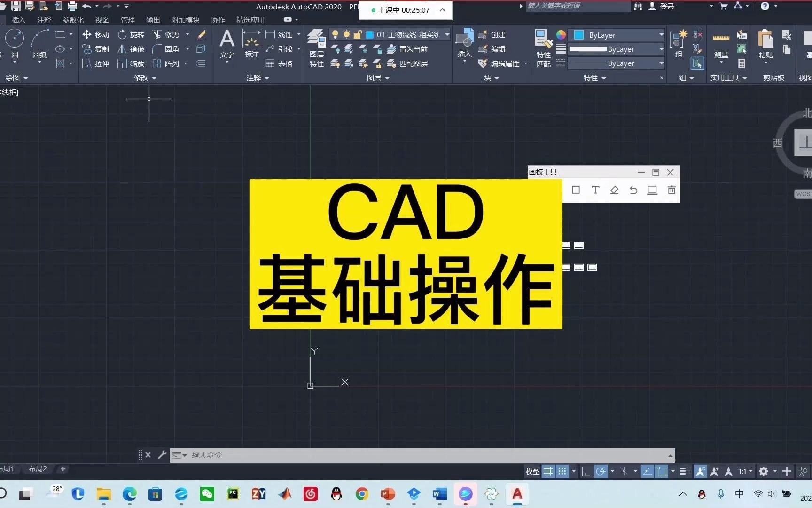The image size is (812, 508).
Task: Click the eraser icon in 画板工具 palette
Action: coord(614,190)
